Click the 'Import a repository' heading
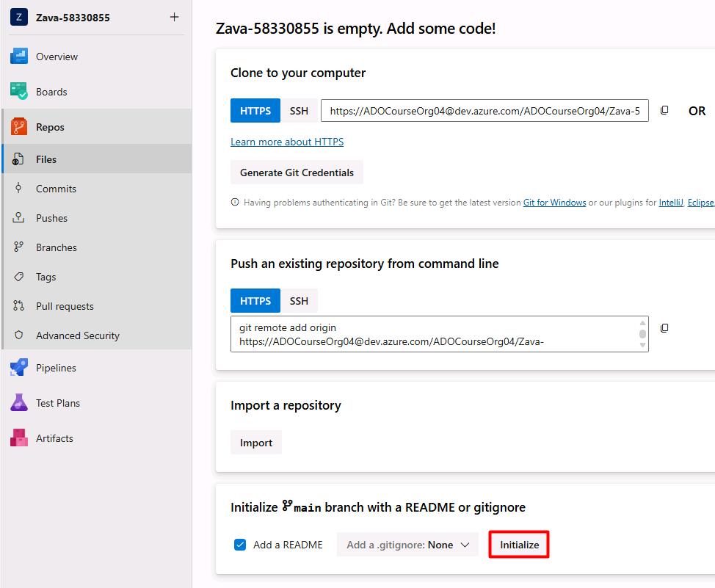Screen dimensions: 715x588 pyautogui.click(x=286, y=405)
